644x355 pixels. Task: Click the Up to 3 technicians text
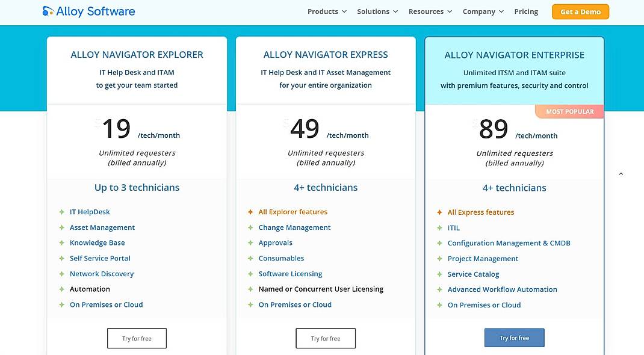[x=137, y=188]
